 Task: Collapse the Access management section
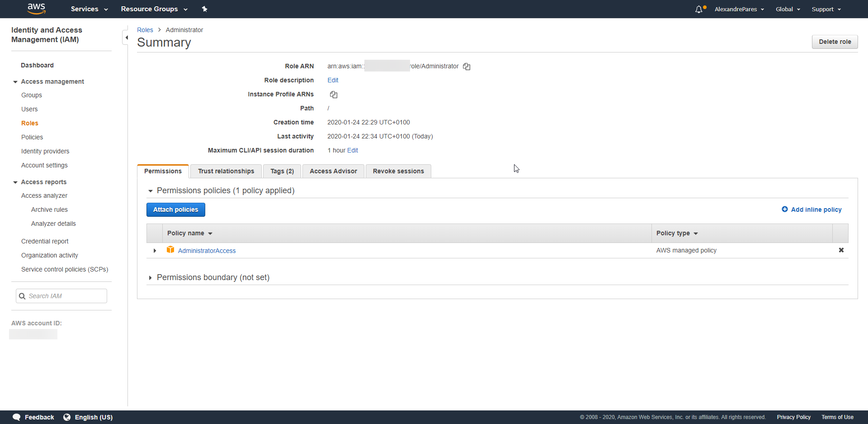pos(15,82)
